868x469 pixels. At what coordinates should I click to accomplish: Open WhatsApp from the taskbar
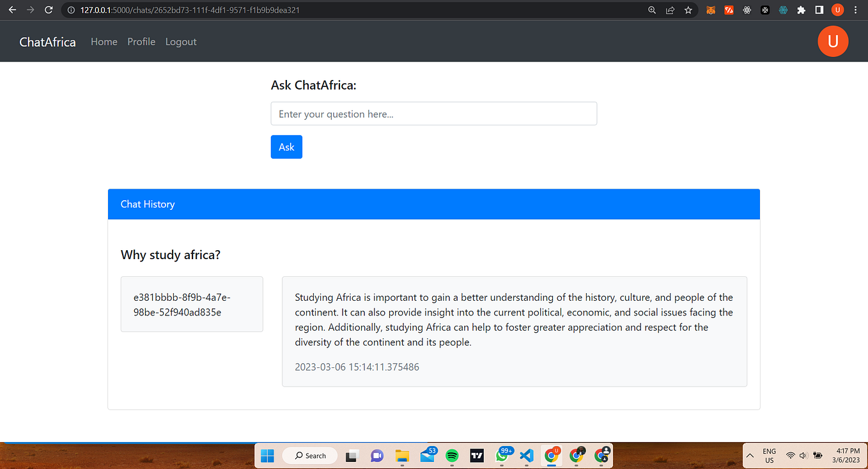pyautogui.click(x=502, y=456)
